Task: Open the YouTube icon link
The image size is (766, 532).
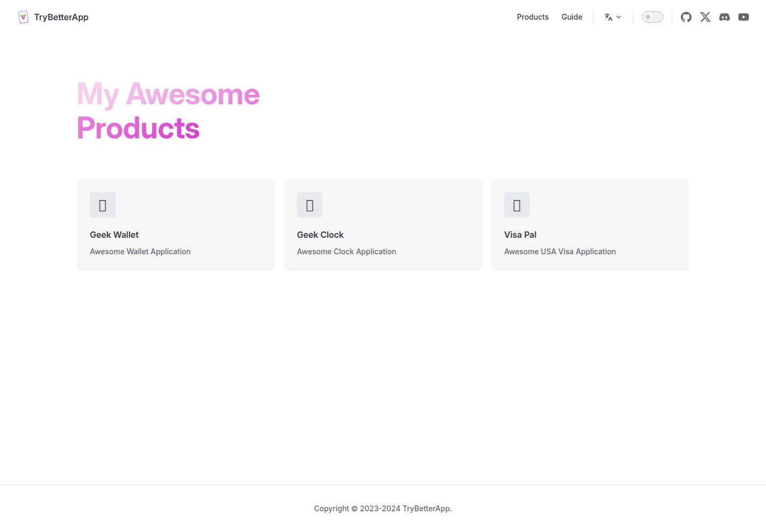Action: [744, 17]
